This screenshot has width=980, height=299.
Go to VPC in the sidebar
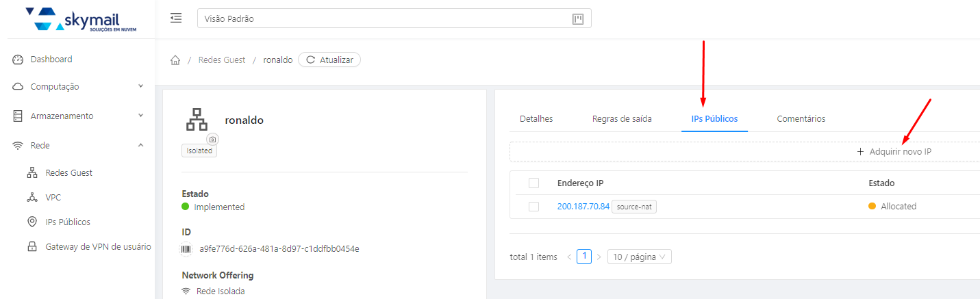click(53, 197)
